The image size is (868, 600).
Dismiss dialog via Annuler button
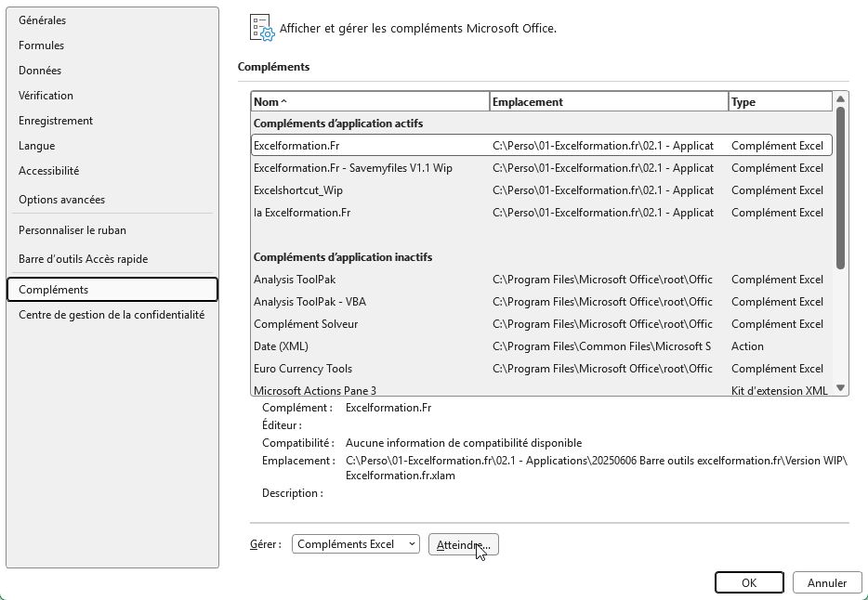[826, 582]
